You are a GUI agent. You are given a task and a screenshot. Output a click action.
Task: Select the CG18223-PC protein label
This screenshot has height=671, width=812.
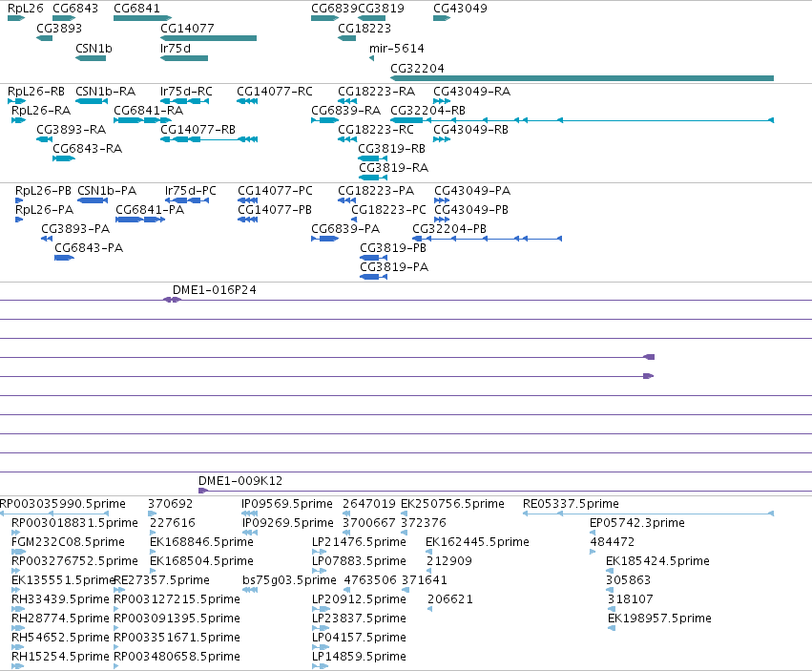388,210
